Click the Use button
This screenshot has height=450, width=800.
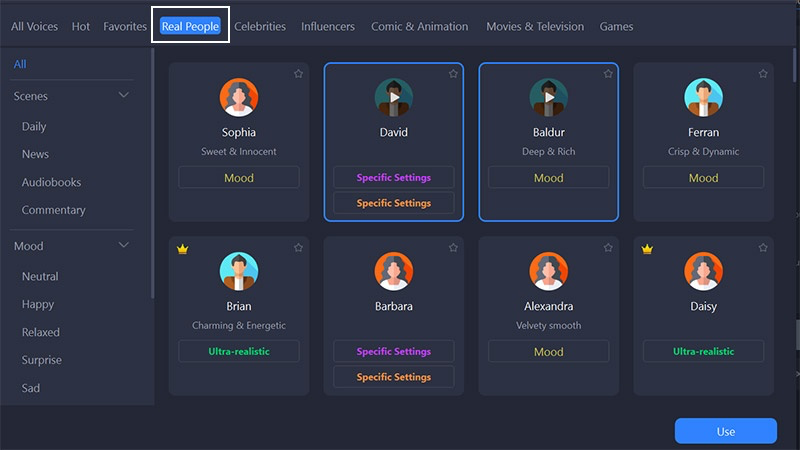(726, 432)
